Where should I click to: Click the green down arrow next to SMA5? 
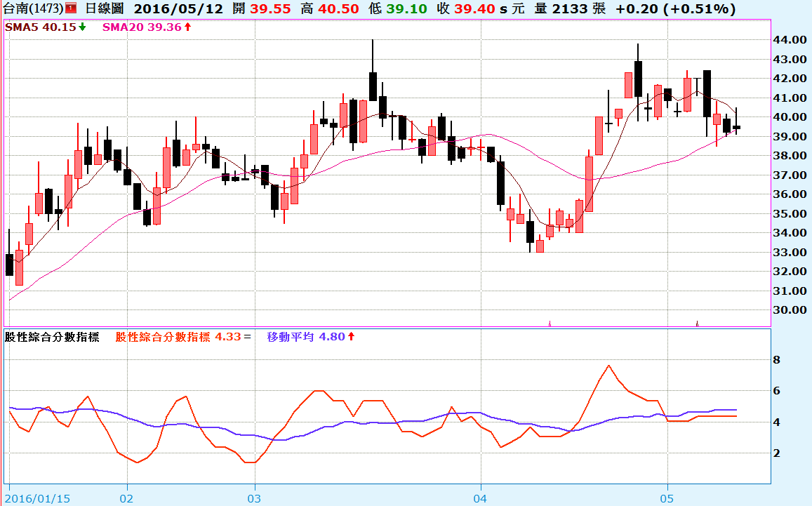pyautogui.click(x=83, y=27)
